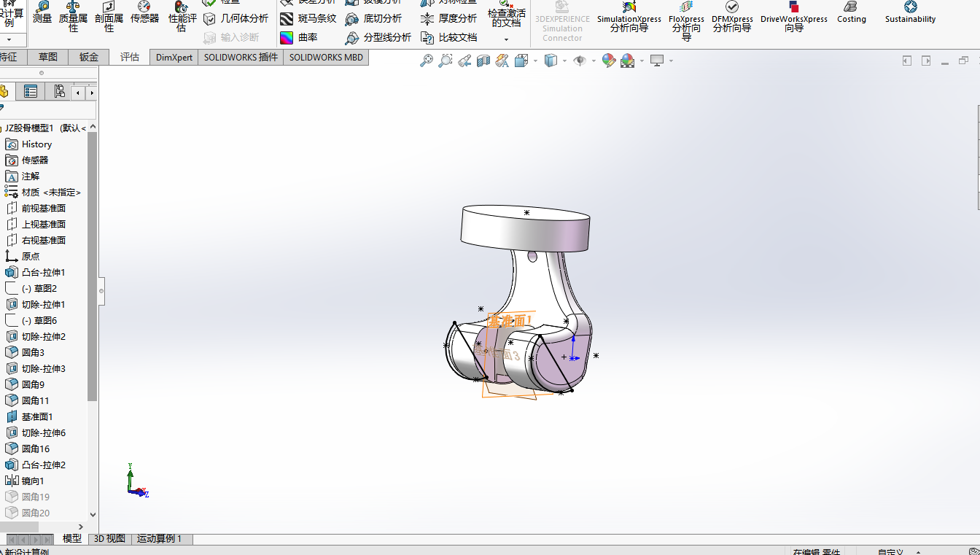980x555 pixels.
Task: Run 分型线分析 parting line analysis
Action: click(x=378, y=37)
